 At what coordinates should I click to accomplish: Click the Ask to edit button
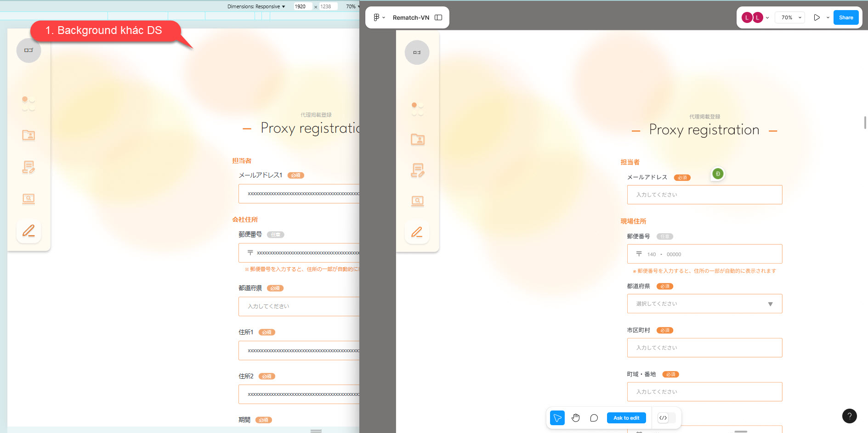click(x=626, y=418)
